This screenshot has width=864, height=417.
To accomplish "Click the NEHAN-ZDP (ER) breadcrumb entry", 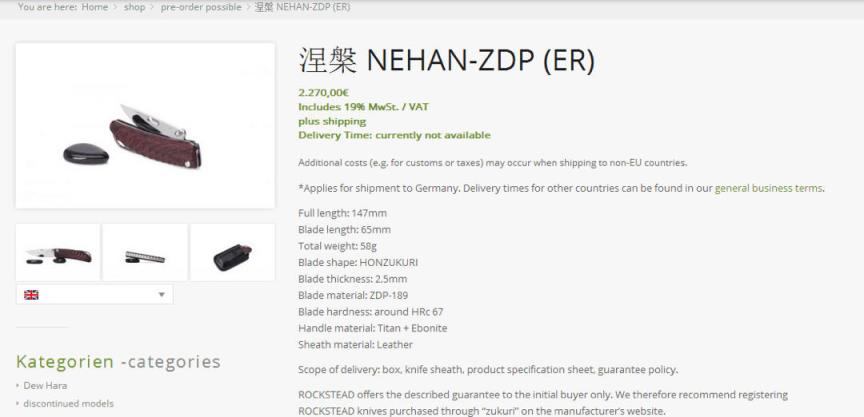I will [x=302, y=7].
